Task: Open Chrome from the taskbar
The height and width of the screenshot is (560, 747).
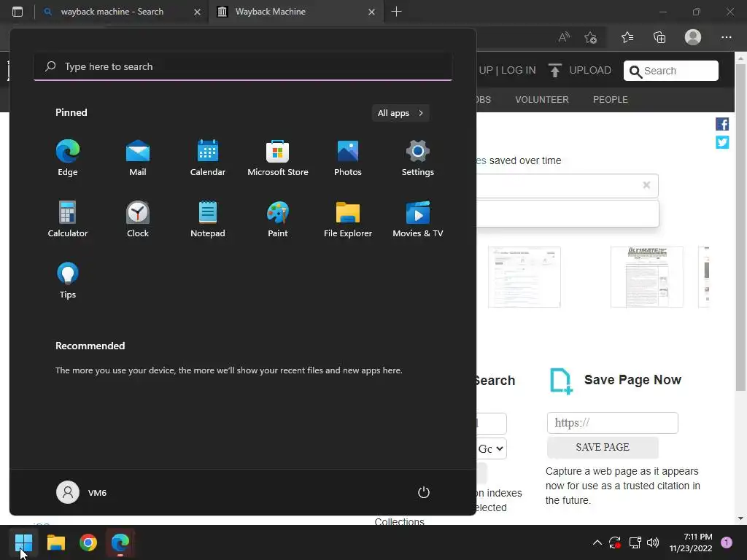Action: pos(88,542)
